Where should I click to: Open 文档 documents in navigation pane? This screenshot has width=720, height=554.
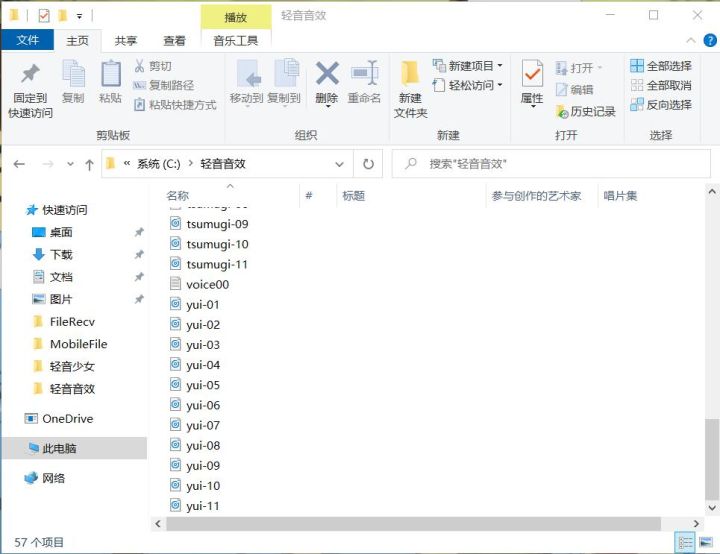(61, 277)
